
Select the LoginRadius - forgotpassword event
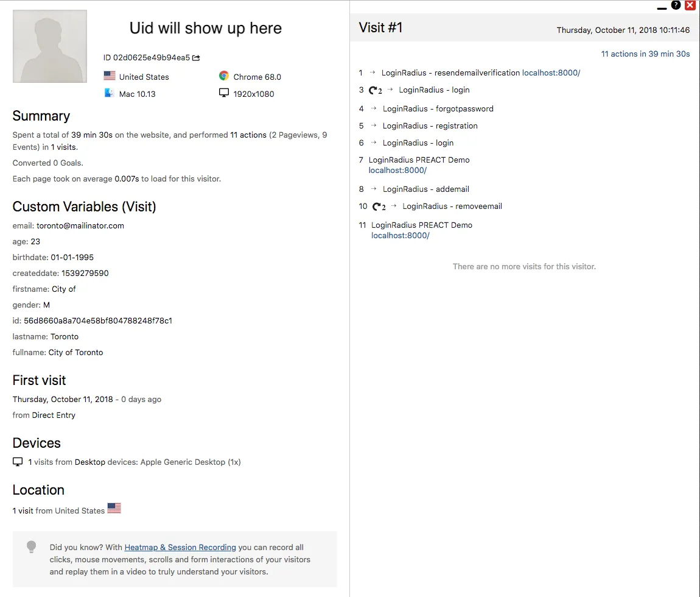click(438, 108)
